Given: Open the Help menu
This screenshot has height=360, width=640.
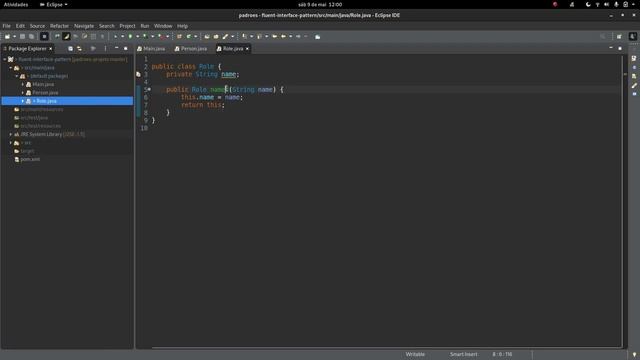Looking at the screenshot, I should pyautogui.click(x=182, y=26).
